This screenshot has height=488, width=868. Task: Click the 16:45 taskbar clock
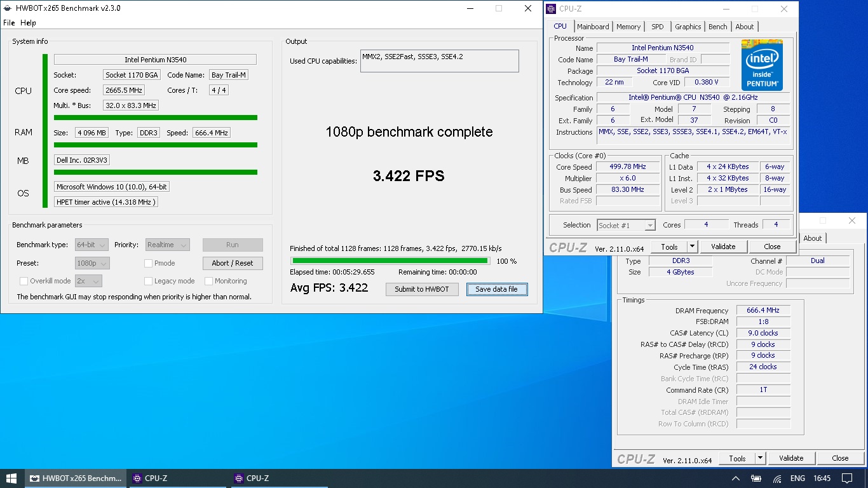(x=822, y=478)
